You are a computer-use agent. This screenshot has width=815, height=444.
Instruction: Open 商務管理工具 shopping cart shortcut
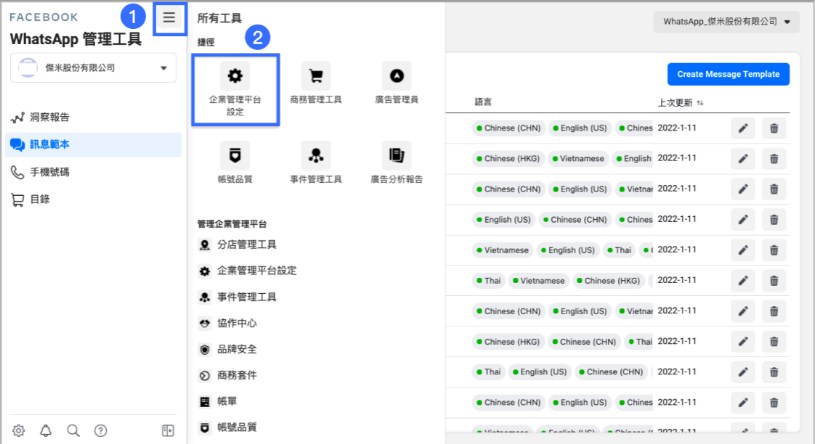[316, 84]
